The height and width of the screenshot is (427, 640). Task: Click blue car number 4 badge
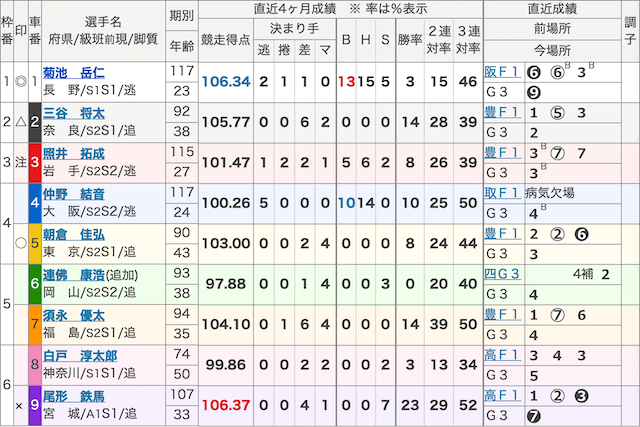coord(35,203)
